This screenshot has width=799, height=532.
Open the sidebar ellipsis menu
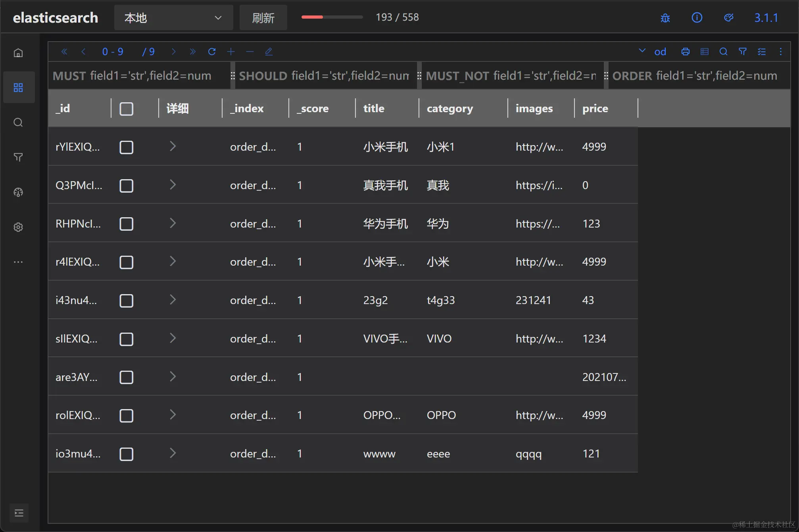pyautogui.click(x=18, y=262)
